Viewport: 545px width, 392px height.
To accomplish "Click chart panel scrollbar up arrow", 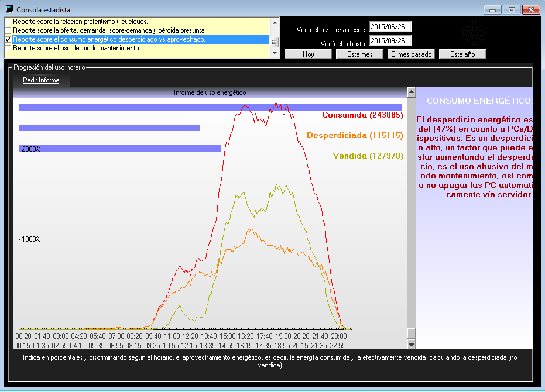I will (x=411, y=92).
